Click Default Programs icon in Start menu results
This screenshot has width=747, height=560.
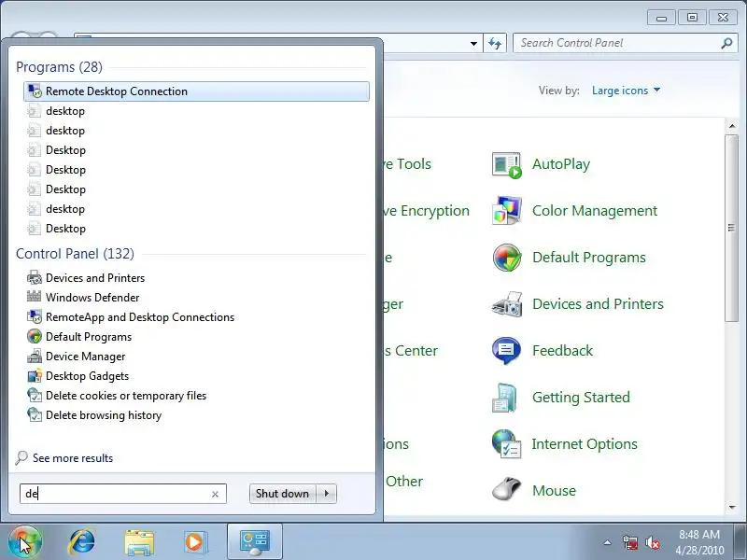(x=35, y=337)
